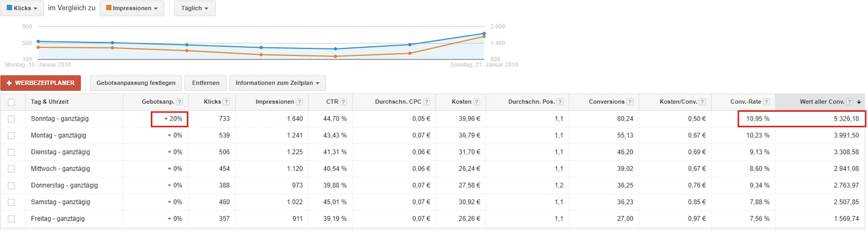
Task: Click help icon beside Klicks column header
Action: pyautogui.click(x=226, y=102)
